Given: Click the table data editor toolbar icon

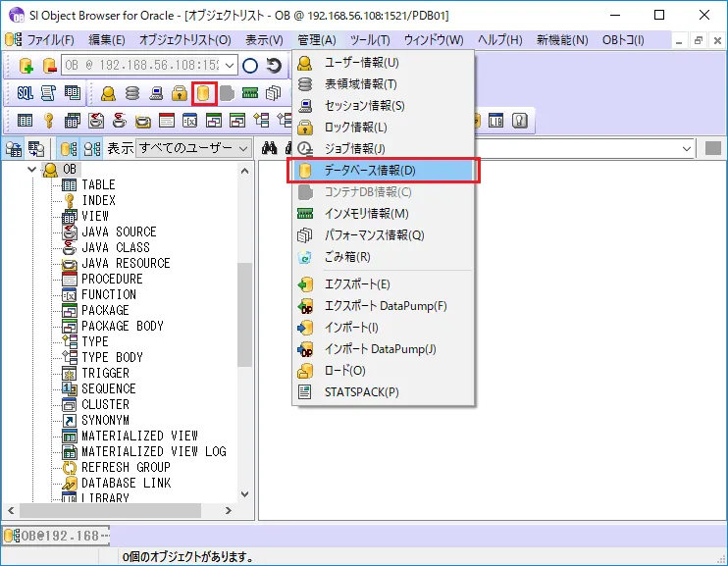Looking at the screenshot, I should coord(72,93).
